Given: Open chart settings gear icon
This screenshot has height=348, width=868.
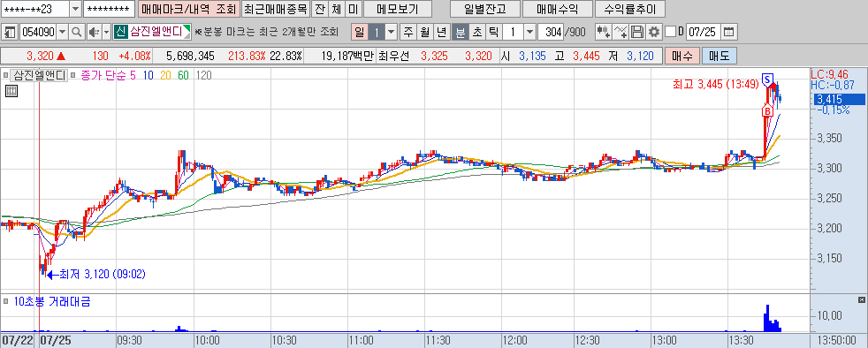Looking at the screenshot, I should [x=654, y=32].
